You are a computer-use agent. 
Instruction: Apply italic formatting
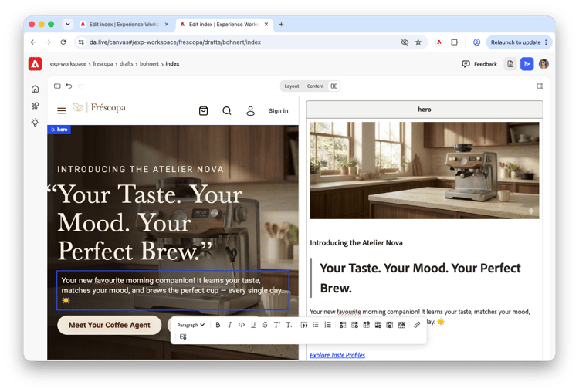tap(230, 325)
